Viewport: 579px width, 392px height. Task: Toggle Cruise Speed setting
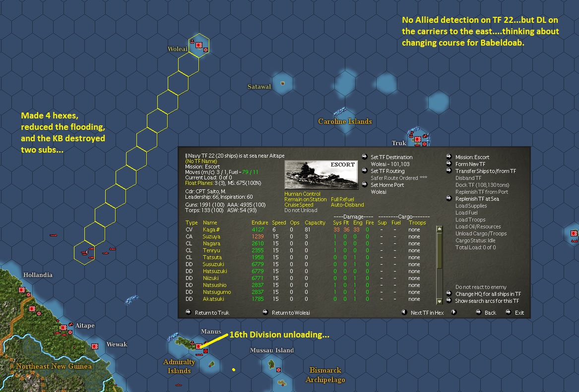[x=299, y=205]
